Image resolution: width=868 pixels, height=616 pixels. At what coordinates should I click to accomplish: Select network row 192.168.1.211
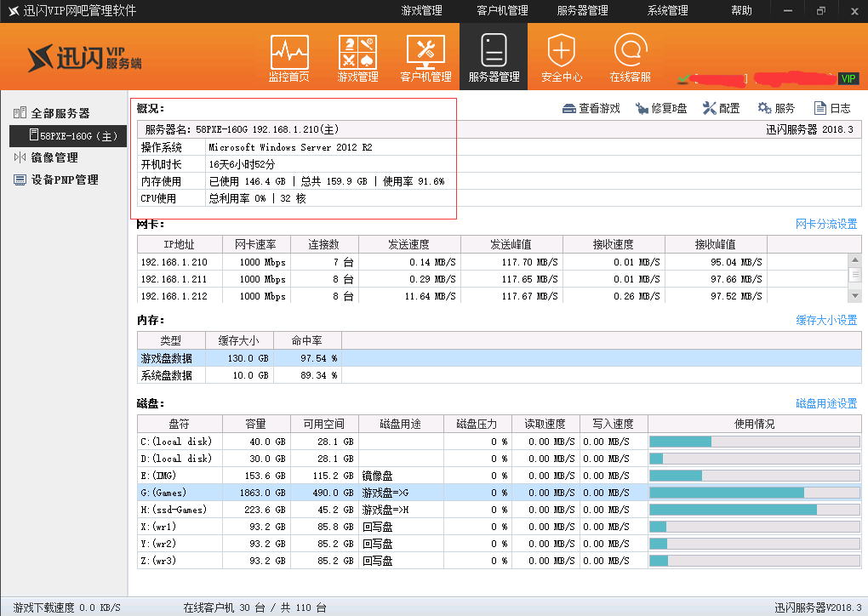click(x=492, y=279)
